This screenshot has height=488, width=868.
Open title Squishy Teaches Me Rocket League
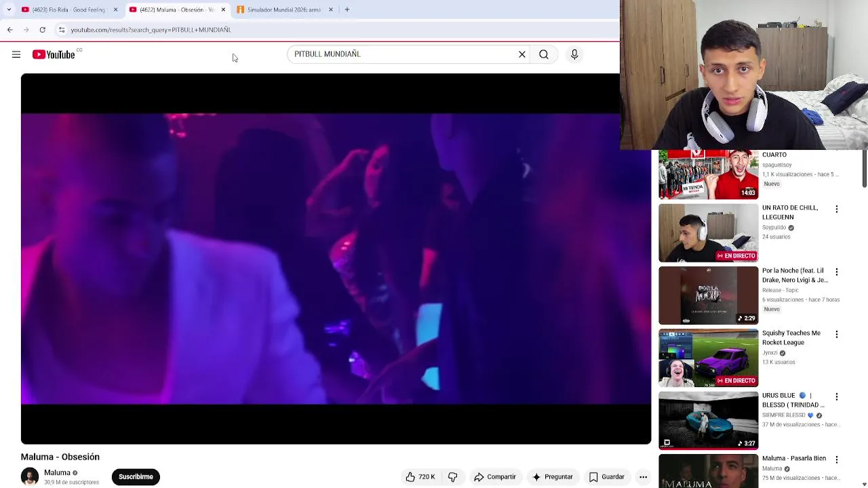coord(791,338)
